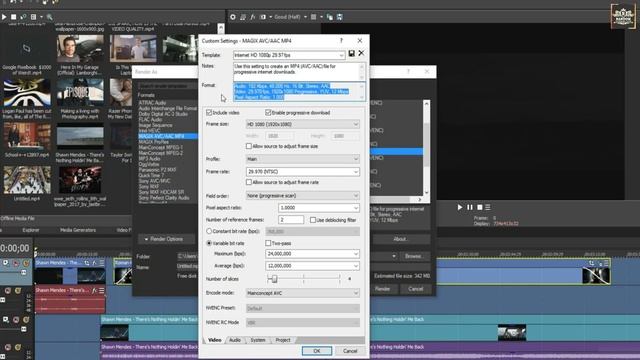
Task: Pause the video preview
Action: (470, 207)
